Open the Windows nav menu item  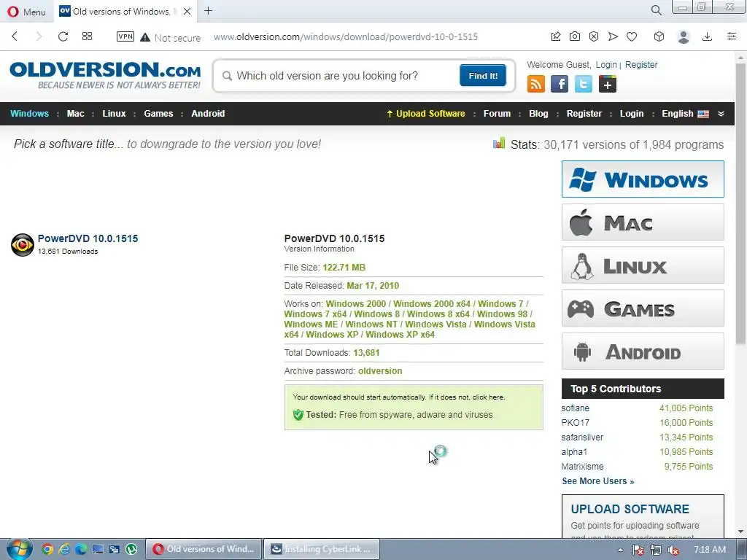click(x=29, y=113)
